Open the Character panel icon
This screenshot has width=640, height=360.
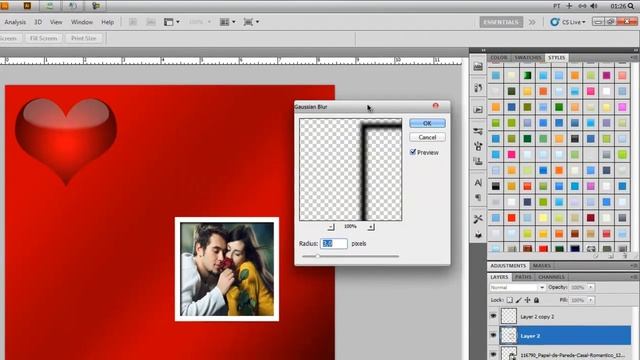(x=478, y=183)
